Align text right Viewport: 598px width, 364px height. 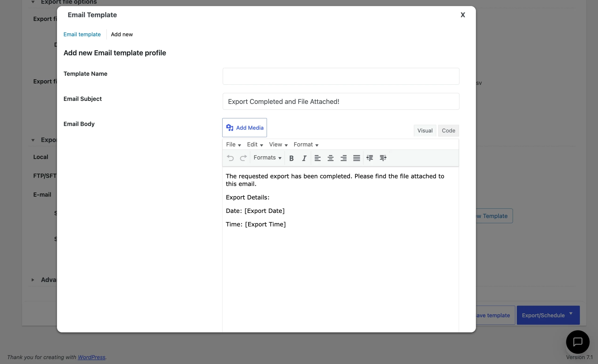pyautogui.click(x=343, y=158)
